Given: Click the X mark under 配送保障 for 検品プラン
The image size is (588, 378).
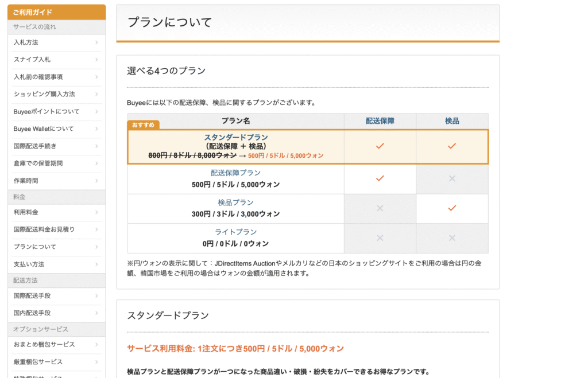Looking at the screenshot, I should pyautogui.click(x=380, y=208).
